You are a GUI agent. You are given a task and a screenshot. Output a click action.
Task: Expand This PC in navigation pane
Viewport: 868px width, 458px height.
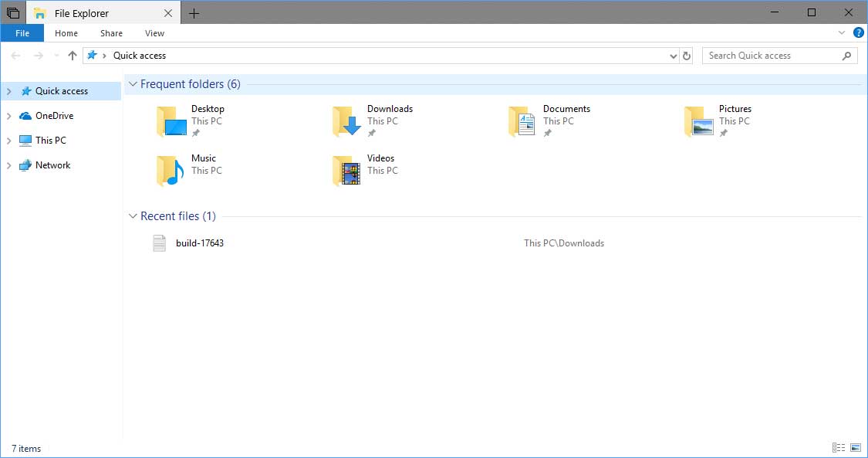coord(9,141)
